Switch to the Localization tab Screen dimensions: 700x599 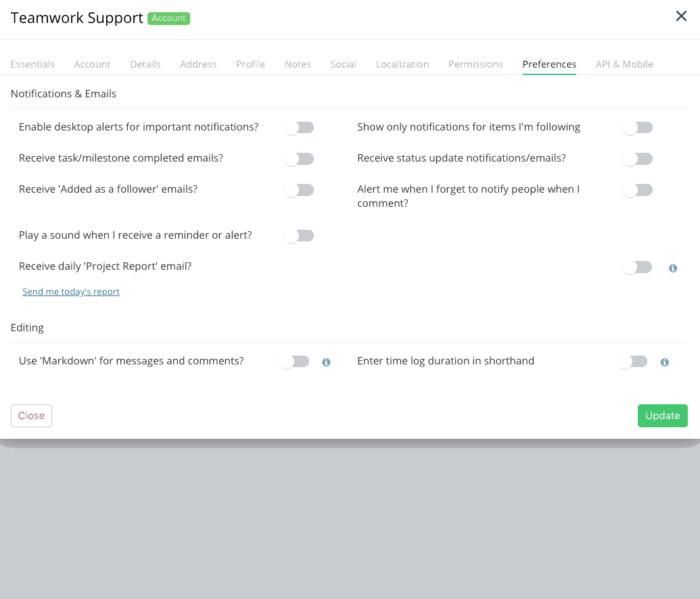[402, 64]
